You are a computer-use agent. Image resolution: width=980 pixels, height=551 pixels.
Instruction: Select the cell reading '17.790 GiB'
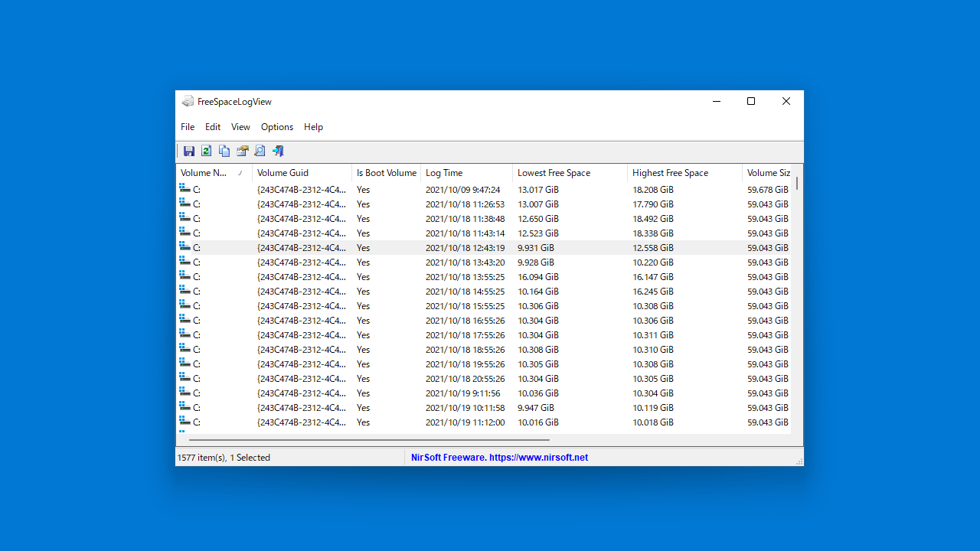pos(653,204)
